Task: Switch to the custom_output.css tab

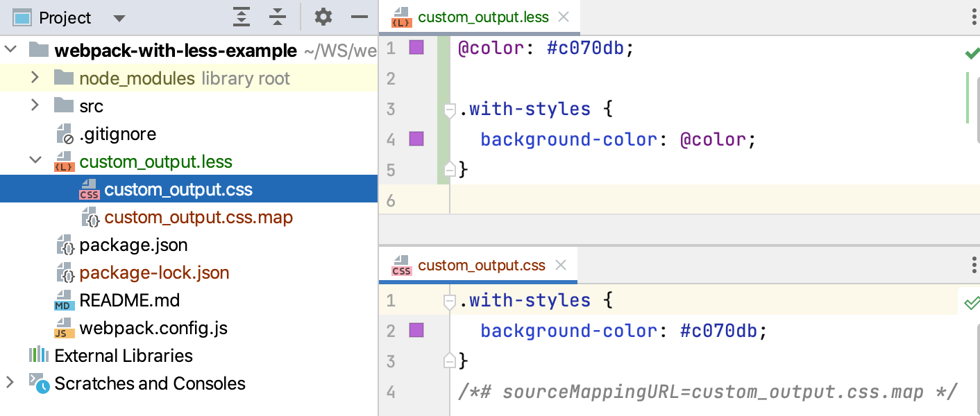Action: (482, 265)
